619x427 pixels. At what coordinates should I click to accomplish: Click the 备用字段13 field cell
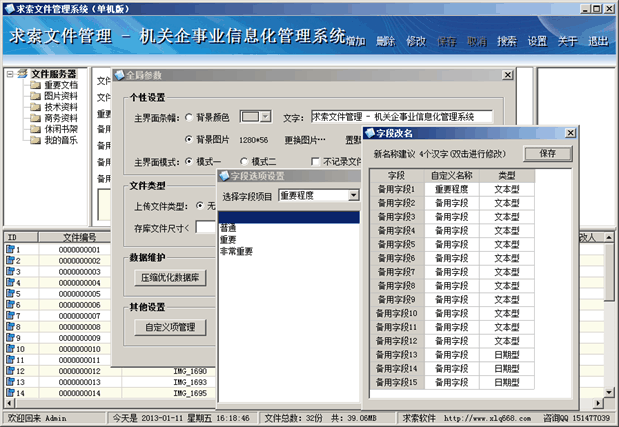tap(397, 355)
